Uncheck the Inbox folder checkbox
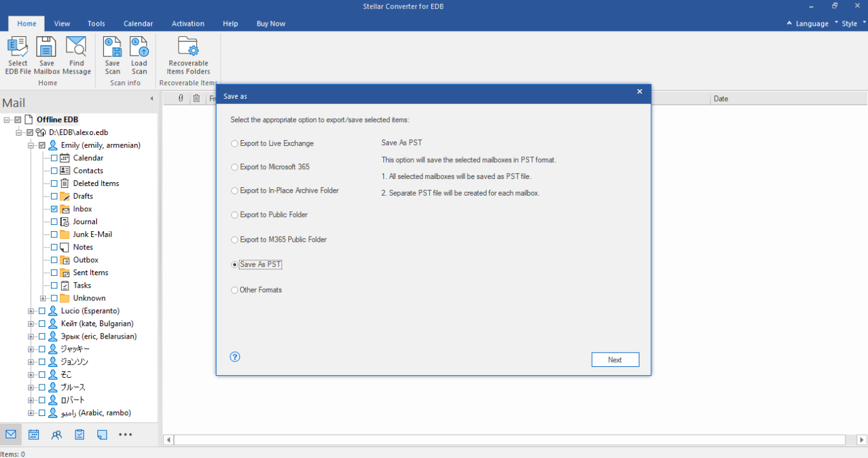The width and height of the screenshot is (868, 458). (54, 209)
